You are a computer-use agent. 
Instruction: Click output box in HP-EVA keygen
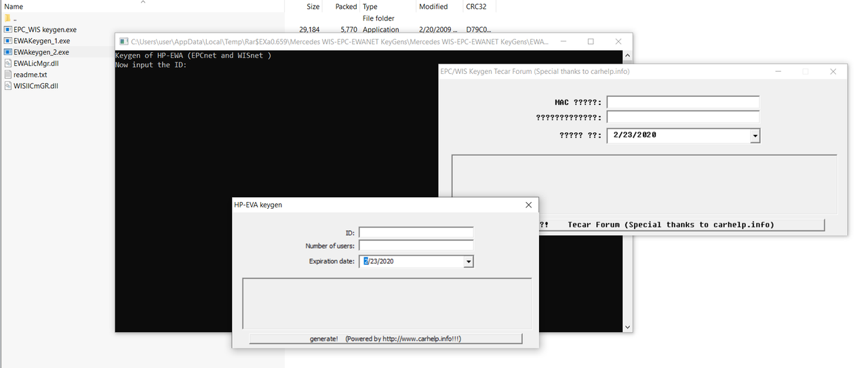click(x=387, y=304)
